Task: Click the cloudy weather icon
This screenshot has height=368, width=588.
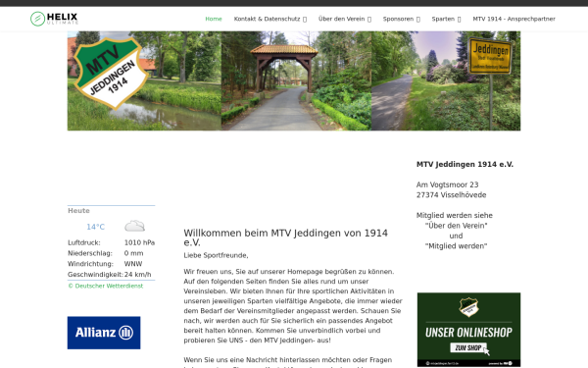Action: [134, 226]
